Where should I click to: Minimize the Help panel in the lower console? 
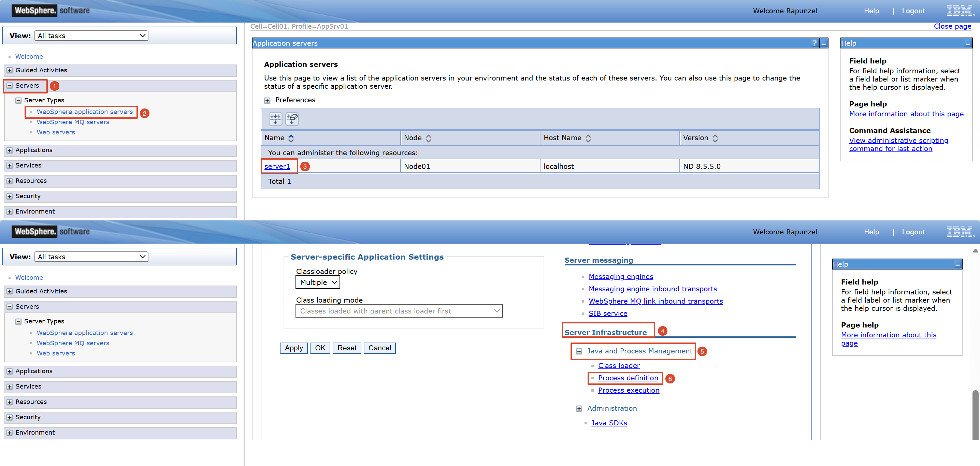957,264
